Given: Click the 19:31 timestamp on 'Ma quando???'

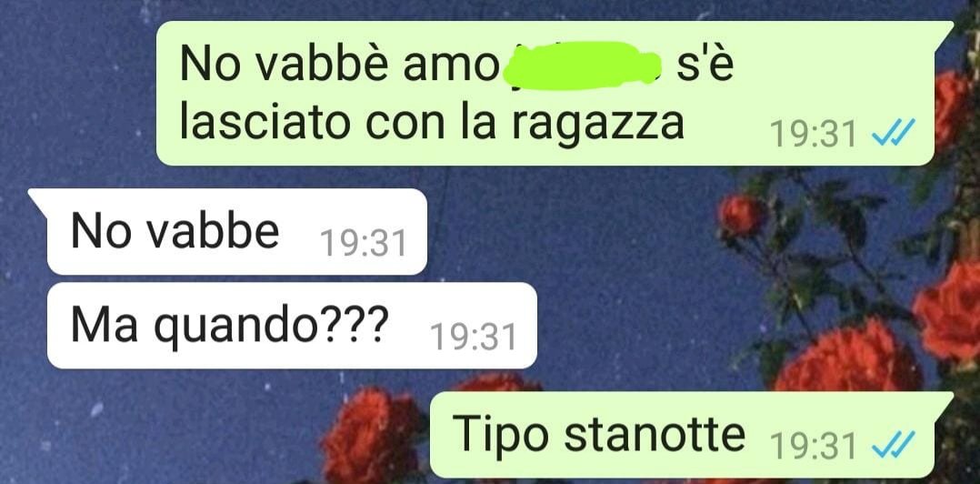Looking at the screenshot, I should point(474,337).
